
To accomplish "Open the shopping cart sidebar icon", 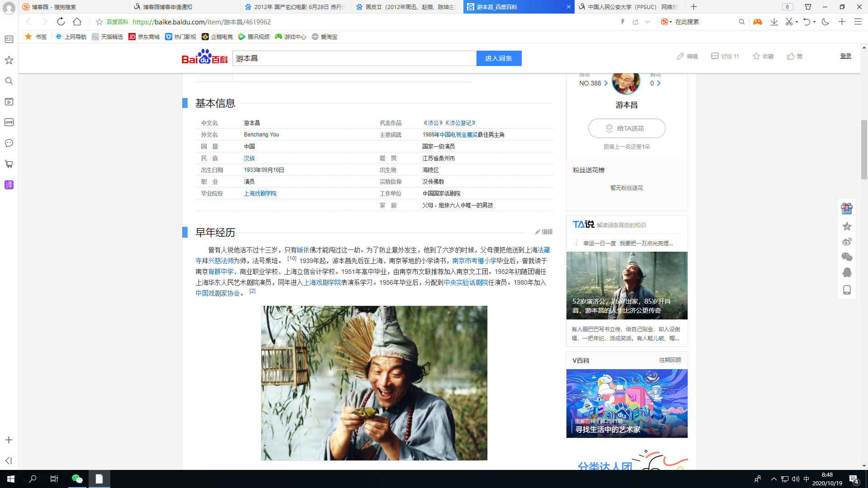I will pos(9,164).
